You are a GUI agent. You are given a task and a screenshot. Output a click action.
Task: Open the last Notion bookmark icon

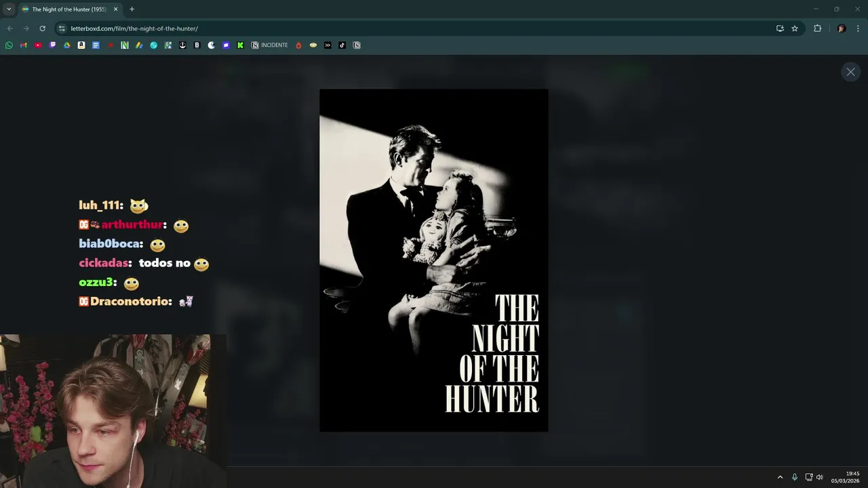[357, 45]
